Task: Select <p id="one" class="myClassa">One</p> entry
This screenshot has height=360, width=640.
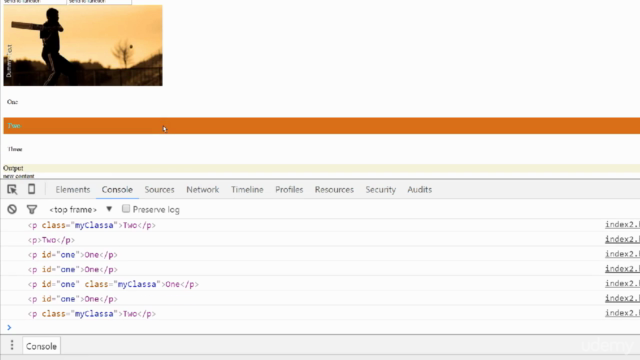Action: [113, 284]
